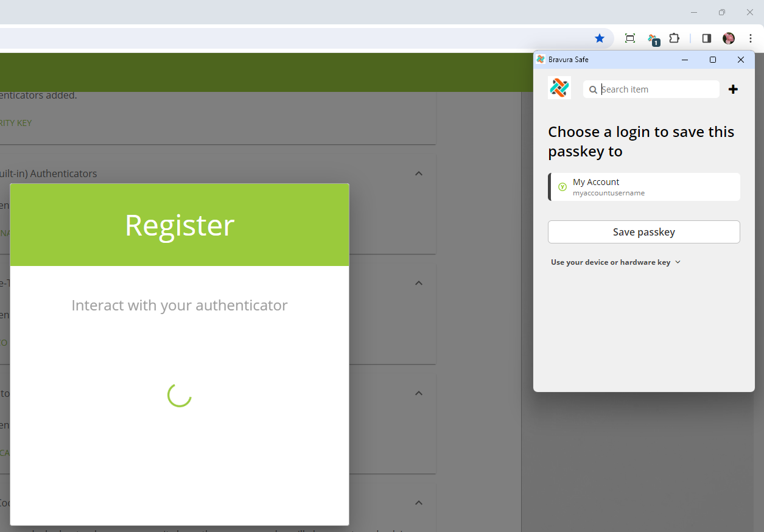Expand Use your device or hardware key options
This screenshot has height=532, width=764.
615,262
